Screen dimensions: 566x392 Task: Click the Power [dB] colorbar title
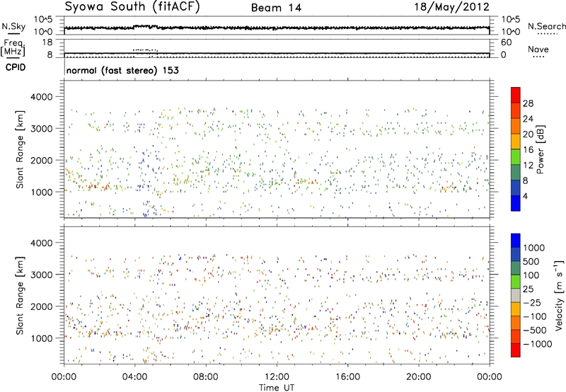pos(541,149)
